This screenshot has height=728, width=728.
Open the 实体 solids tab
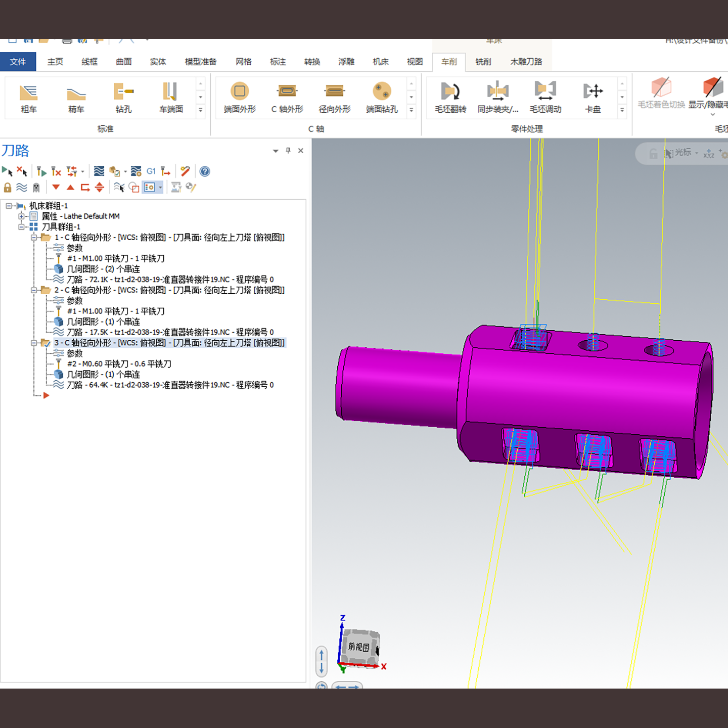(158, 62)
